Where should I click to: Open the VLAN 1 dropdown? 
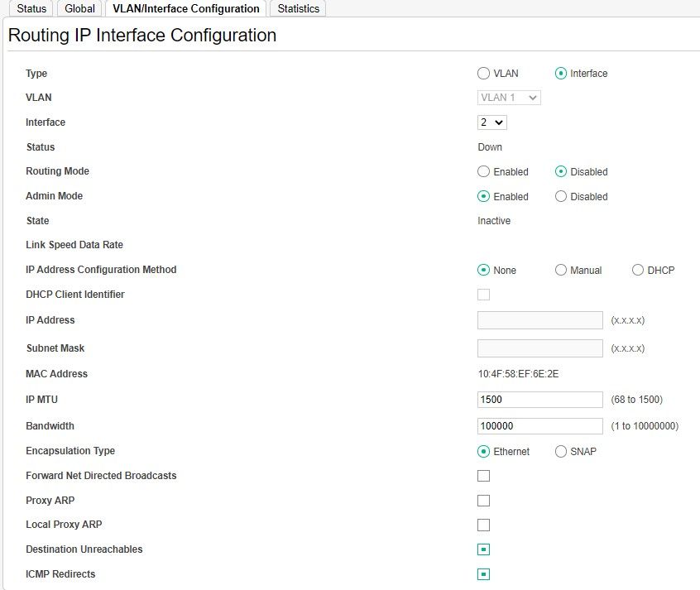click(x=509, y=98)
